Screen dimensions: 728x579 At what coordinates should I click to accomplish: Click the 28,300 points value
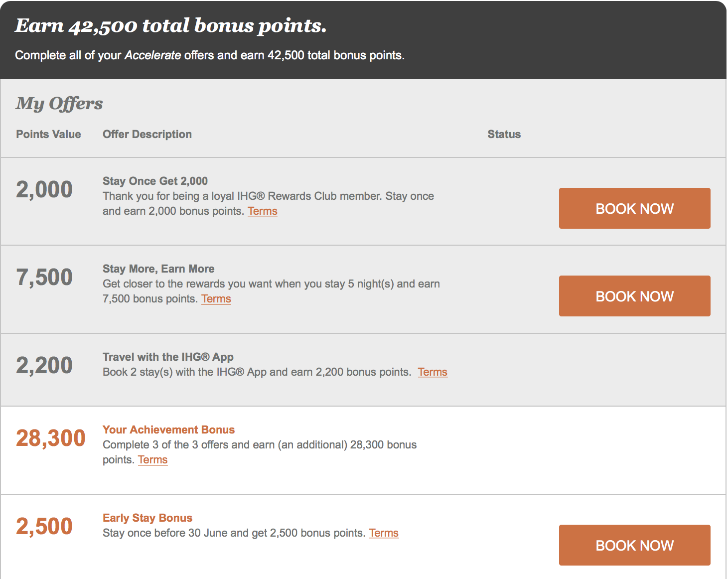tap(51, 438)
